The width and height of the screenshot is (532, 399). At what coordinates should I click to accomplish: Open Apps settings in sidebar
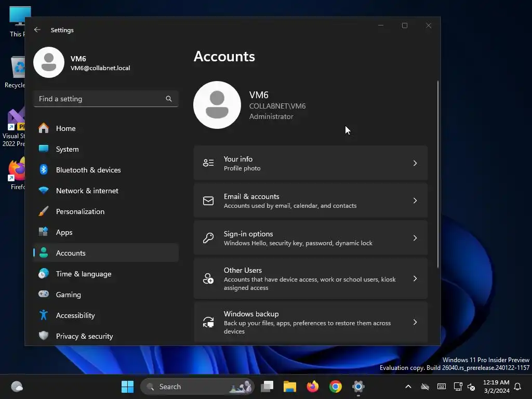coord(106,232)
